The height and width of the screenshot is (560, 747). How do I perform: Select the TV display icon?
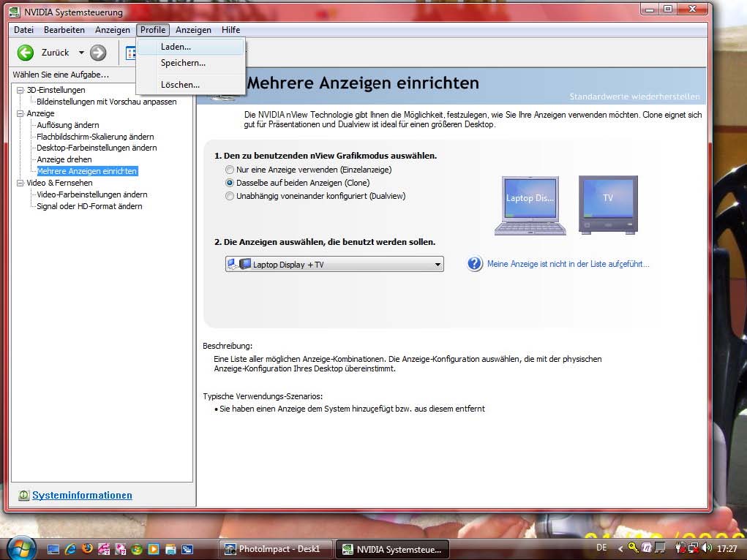608,204
